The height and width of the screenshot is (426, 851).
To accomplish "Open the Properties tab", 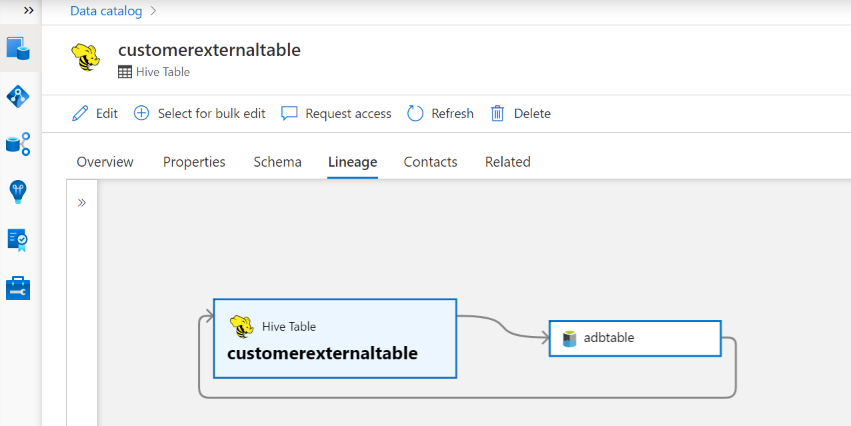I will pos(194,162).
